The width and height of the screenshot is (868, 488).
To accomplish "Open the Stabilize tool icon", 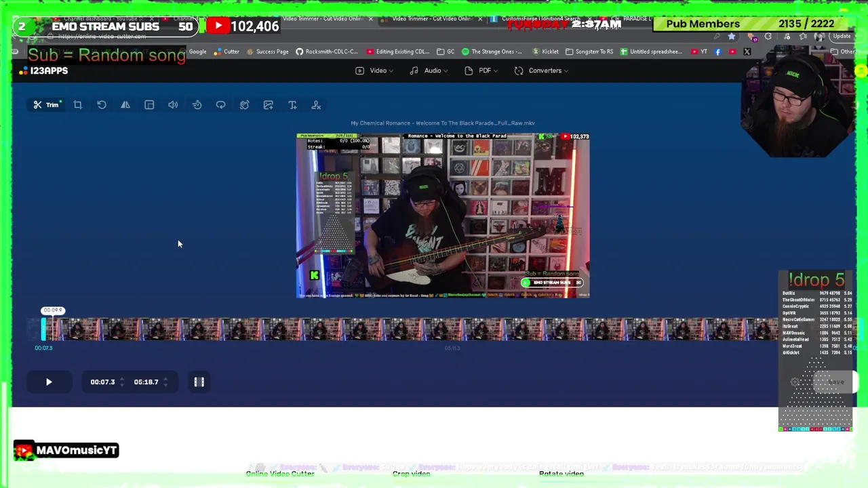I will pyautogui.click(x=244, y=105).
